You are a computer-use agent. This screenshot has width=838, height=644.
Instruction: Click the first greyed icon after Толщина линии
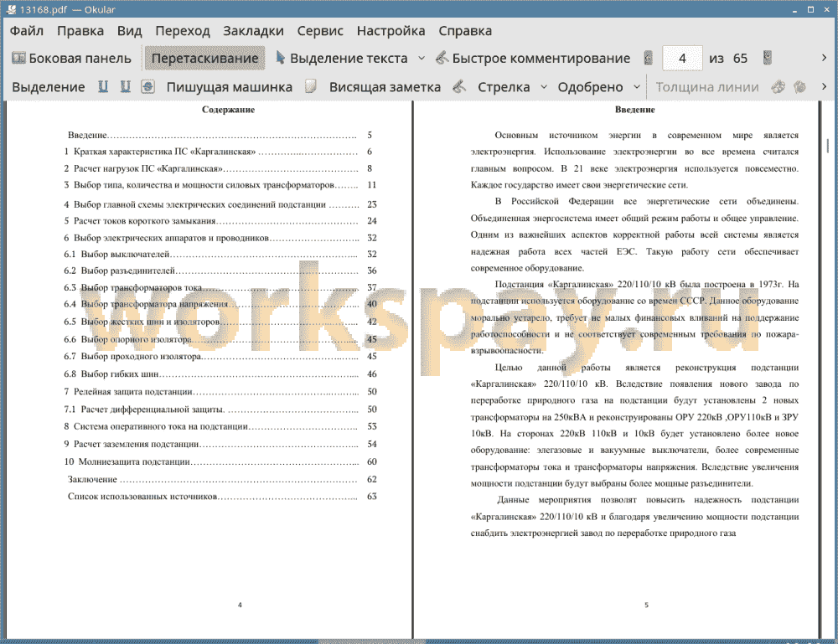[778, 86]
